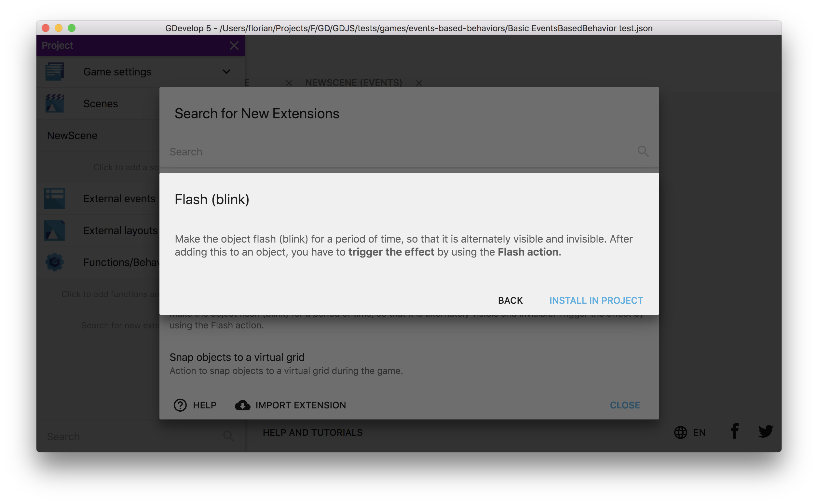Click the Facebook icon

point(734,431)
